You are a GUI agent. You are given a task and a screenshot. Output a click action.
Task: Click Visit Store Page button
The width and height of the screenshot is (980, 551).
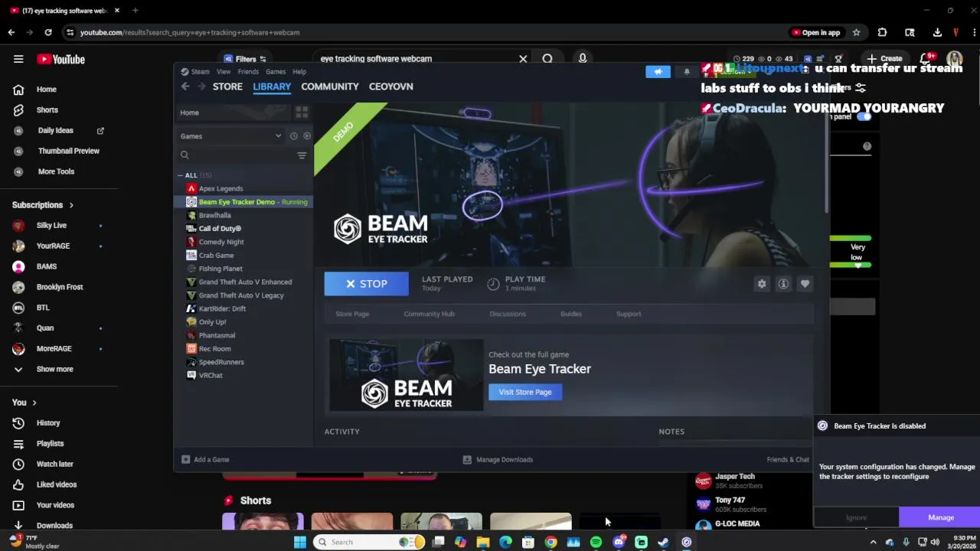click(x=525, y=392)
